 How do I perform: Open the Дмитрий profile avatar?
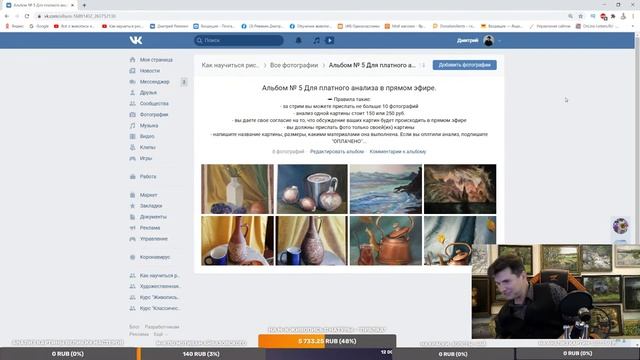(489, 40)
